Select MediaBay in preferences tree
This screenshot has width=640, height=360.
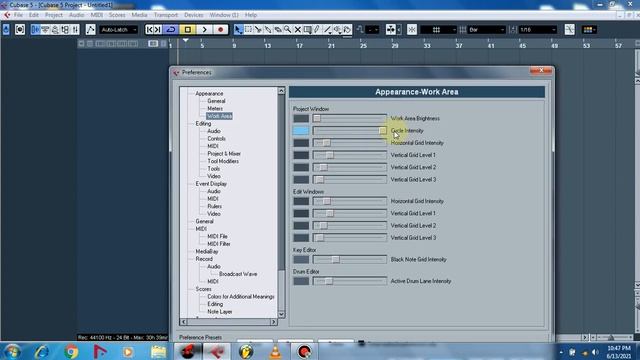207,251
